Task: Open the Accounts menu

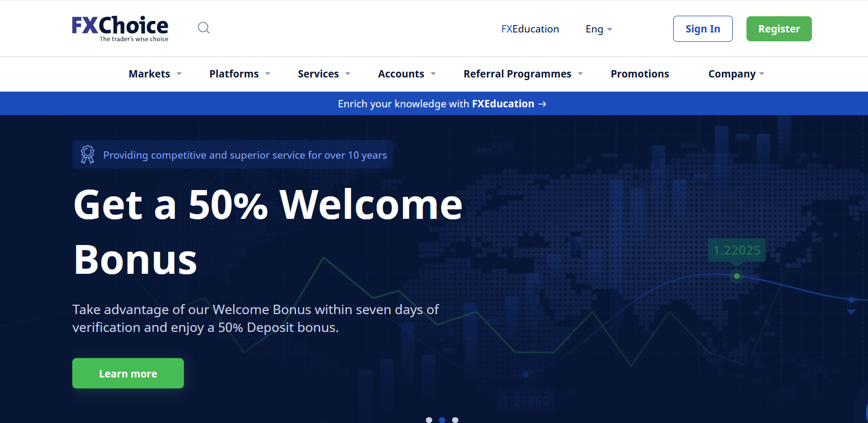Action: (406, 74)
